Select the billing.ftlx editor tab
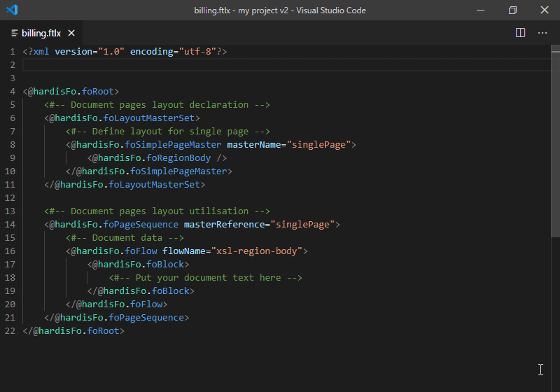This screenshot has height=392, width=560. click(41, 33)
